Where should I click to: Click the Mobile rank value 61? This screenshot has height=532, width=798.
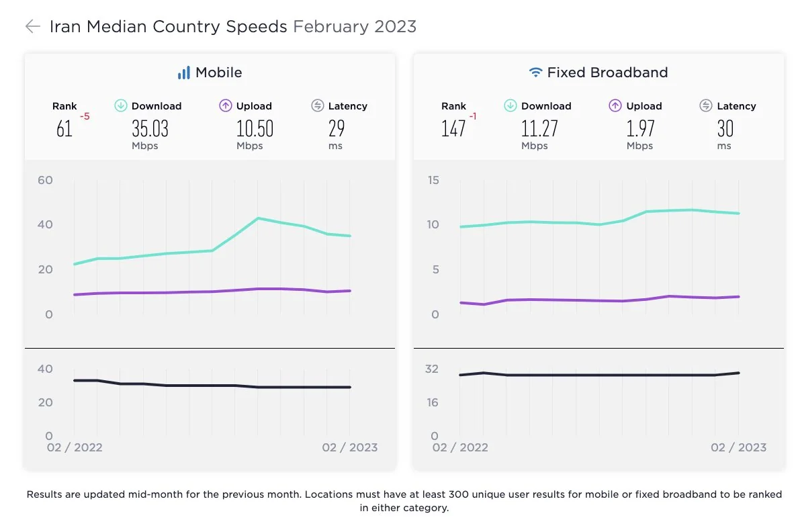[64, 128]
